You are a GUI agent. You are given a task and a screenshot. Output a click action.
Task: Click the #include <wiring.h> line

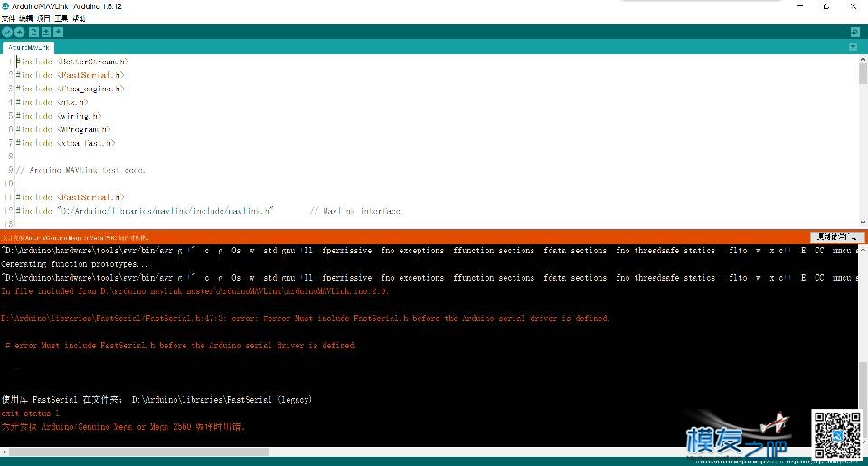pyautogui.click(x=58, y=116)
